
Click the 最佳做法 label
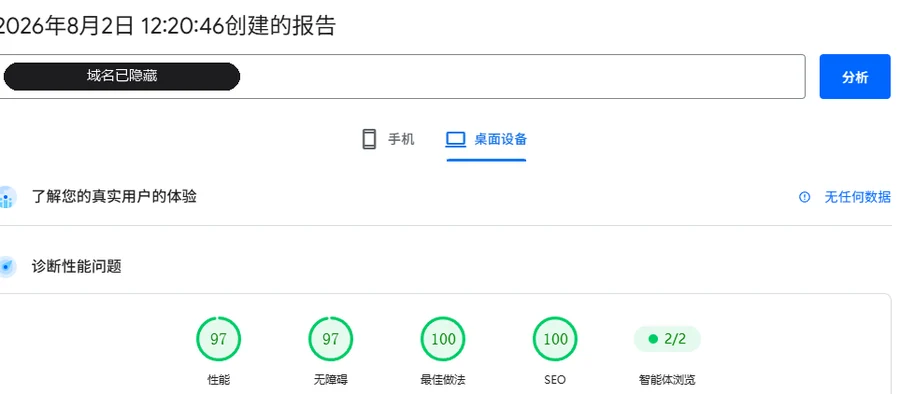pos(443,380)
